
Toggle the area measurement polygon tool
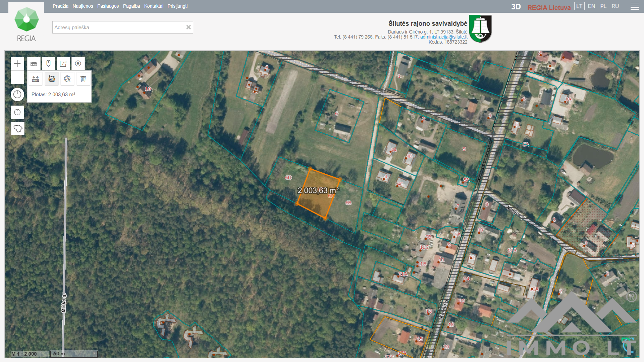pyautogui.click(x=52, y=79)
